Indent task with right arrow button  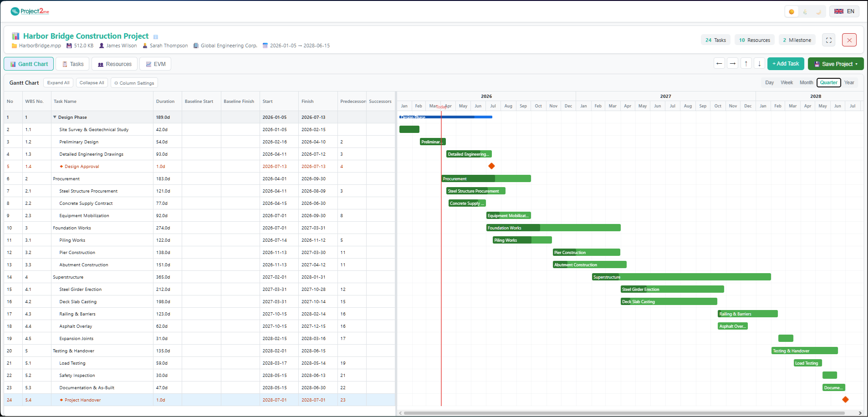pyautogui.click(x=732, y=64)
